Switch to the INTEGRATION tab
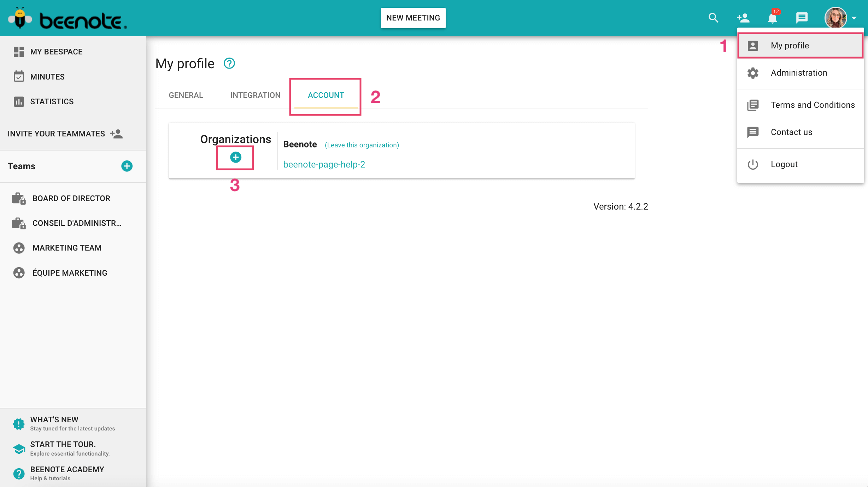Image resolution: width=868 pixels, height=487 pixels. 255,95
